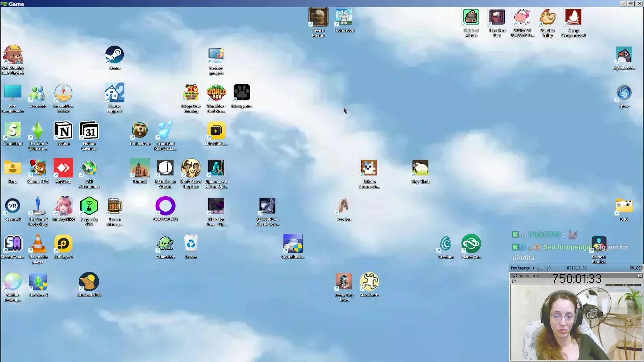
Task: Launch Not Monday Cafe Playtest icon
Action: (x=13, y=55)
